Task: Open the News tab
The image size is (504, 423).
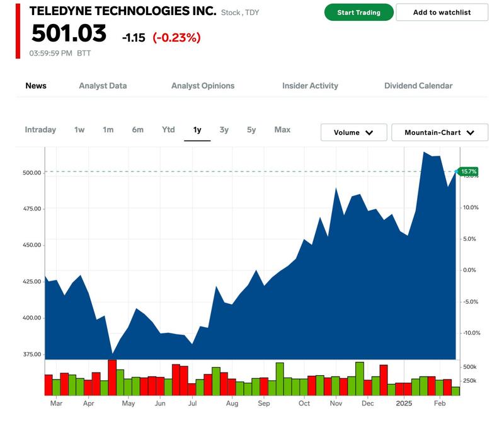Action: coord(36,86)
